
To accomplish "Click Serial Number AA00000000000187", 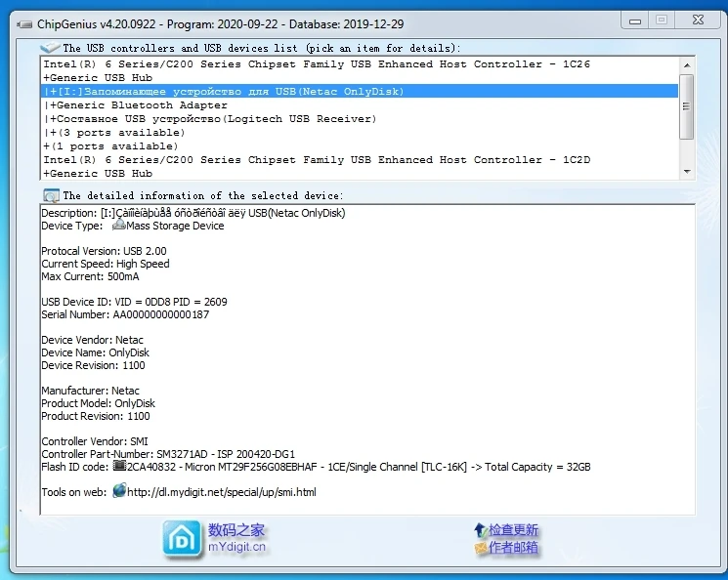I will 125,314.
